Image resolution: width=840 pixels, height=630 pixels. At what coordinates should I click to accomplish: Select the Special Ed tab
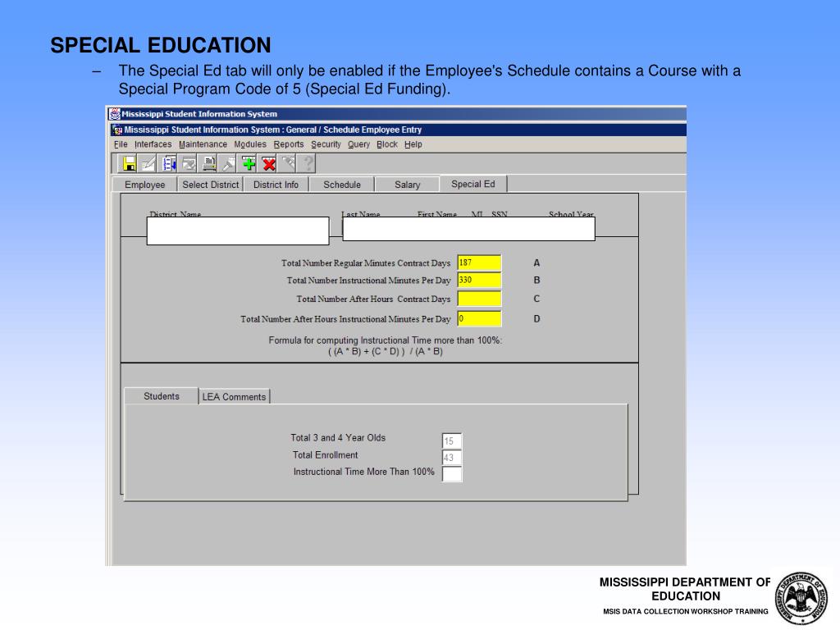click(x=473, y=184)
